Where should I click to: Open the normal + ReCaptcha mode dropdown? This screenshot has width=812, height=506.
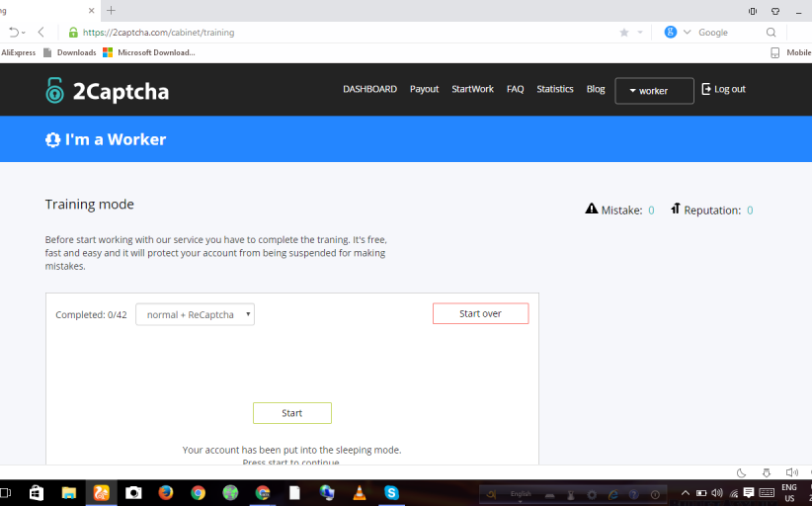pyautogui.click(x=195, y=314)
